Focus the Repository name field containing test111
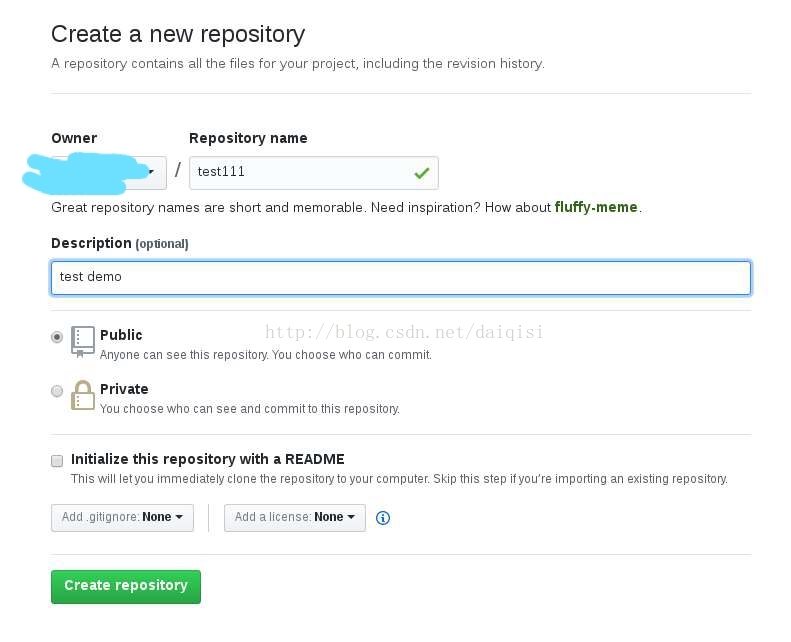The image size is (791, 642). click(314, 173)
